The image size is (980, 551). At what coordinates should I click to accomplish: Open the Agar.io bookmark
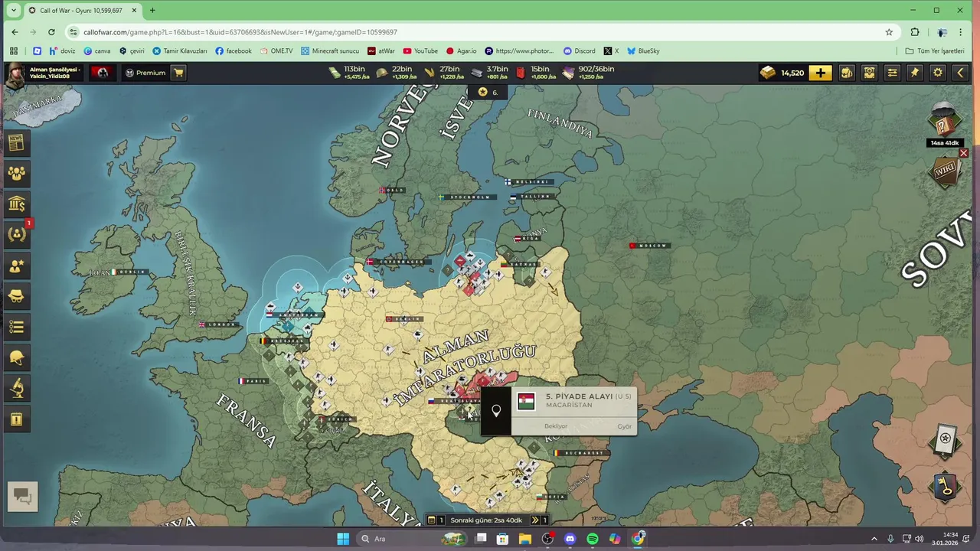(x=461, y=51)
